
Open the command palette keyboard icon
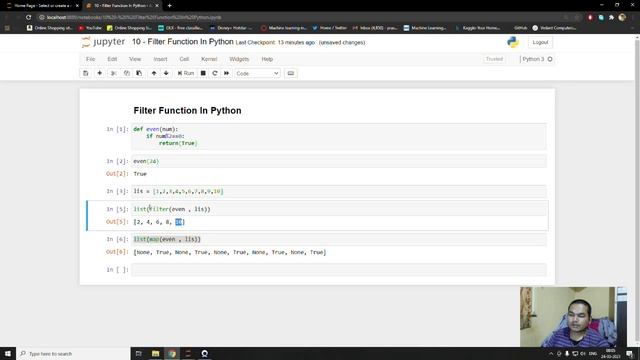click(291, 73)
